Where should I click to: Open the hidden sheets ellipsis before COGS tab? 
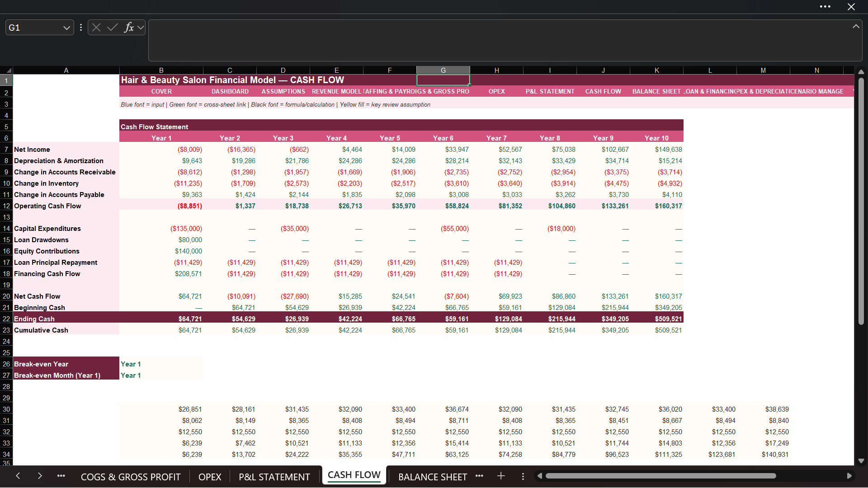(x=61, y=476)
